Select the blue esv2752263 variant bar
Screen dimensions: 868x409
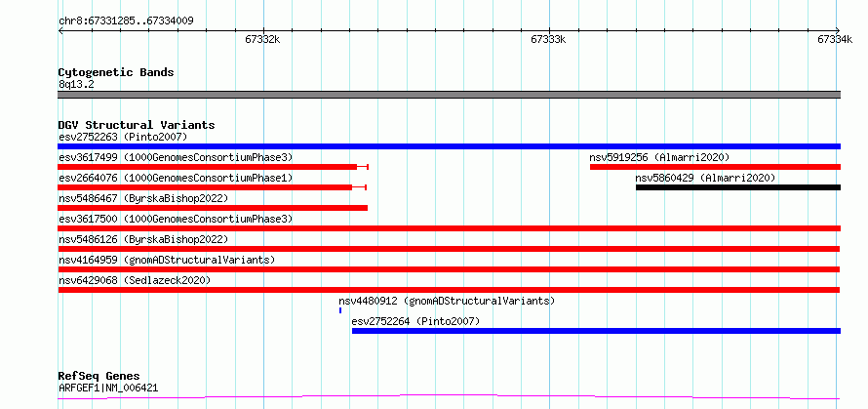(x=449, y=146)
